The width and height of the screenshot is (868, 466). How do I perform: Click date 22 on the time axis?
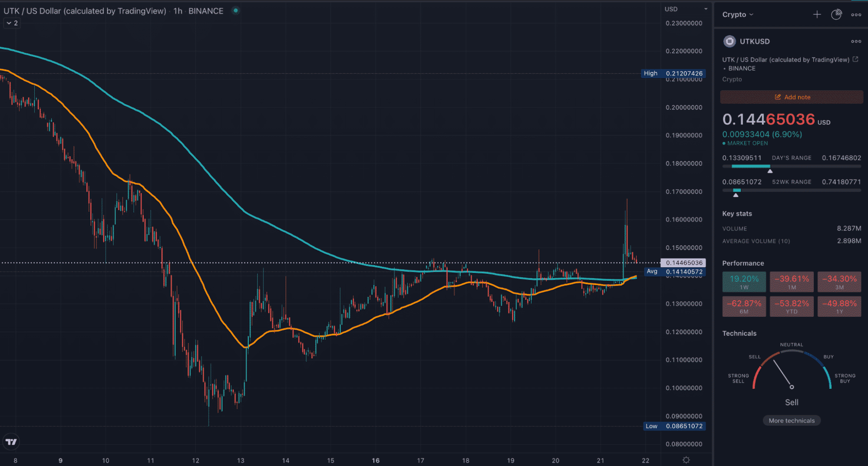(x=646, y=460)
